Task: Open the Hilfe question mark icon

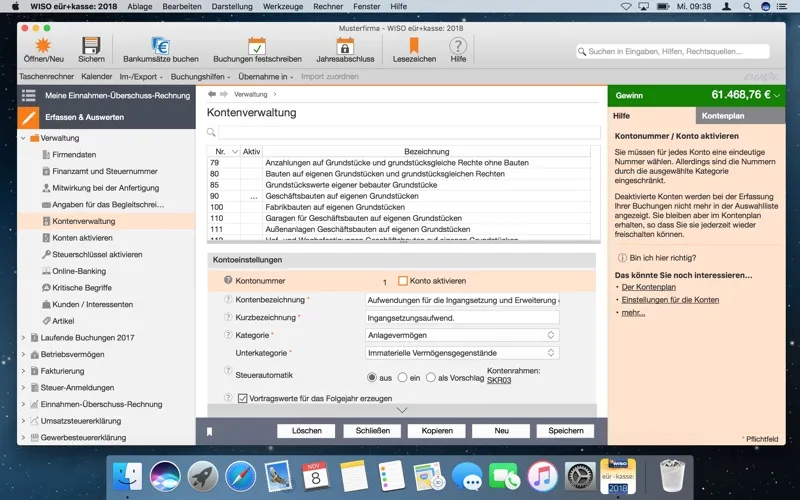Action: (x=458, y=46)
